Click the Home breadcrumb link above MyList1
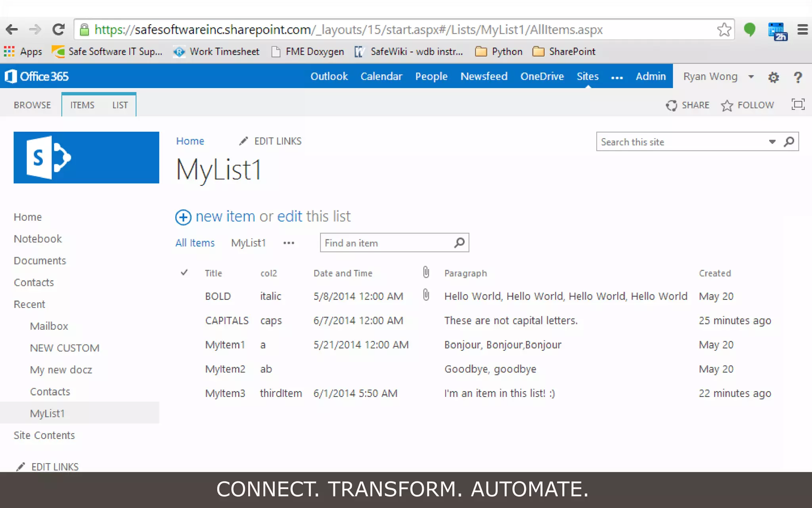Image resolution: width=812 pixels, height=508 pixels. click(190, 141)
